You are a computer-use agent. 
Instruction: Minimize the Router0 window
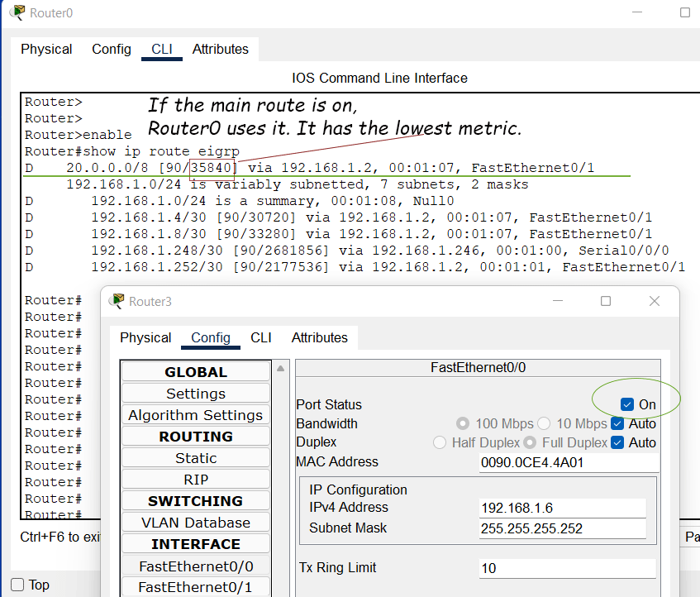(637, 12)
